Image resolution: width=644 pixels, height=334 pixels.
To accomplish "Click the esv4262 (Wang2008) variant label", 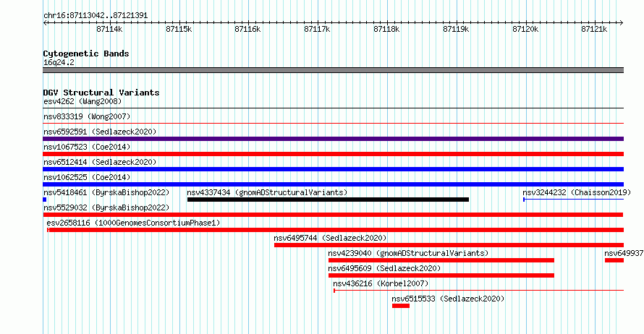I will (x=82, y=101).
